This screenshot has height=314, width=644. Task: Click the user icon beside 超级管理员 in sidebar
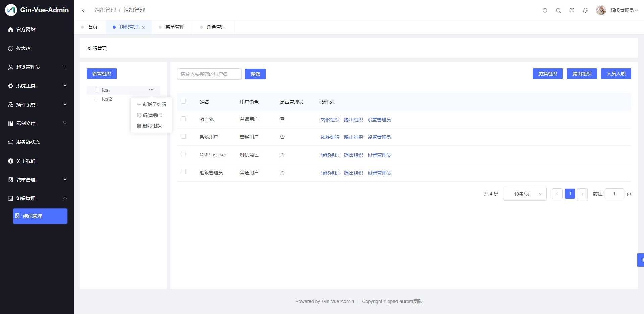click(x=11, y=67)
